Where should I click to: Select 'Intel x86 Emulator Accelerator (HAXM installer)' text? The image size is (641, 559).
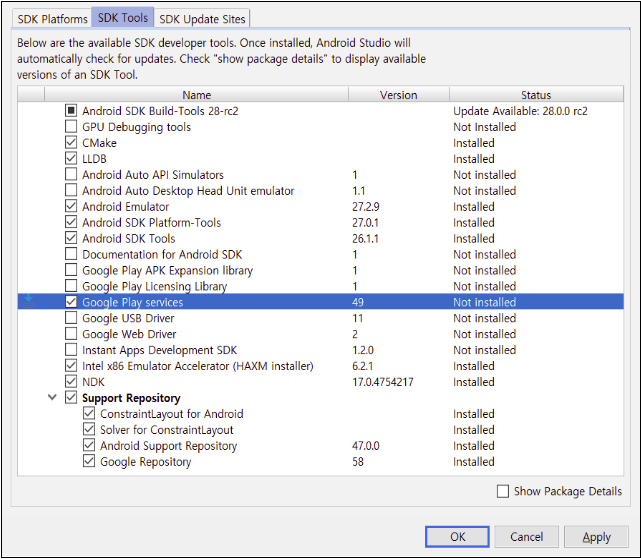click(x=198, y=366)
